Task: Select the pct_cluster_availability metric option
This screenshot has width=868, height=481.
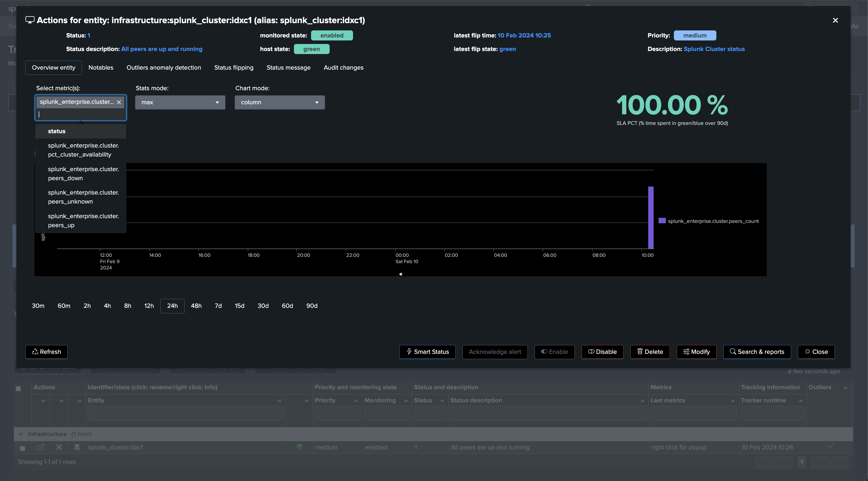Action: tap(80, 150)
